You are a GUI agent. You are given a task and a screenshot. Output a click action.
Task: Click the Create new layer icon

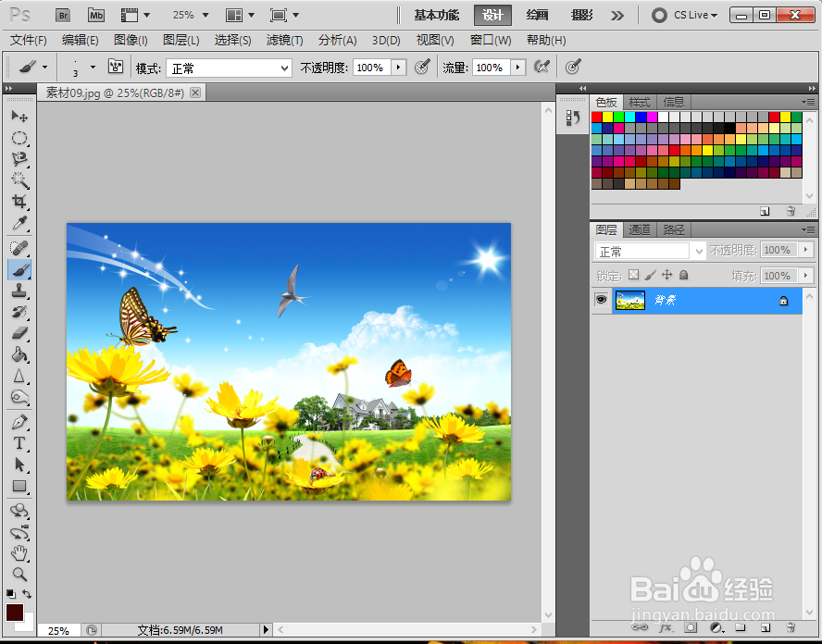(x=766, y=628)
